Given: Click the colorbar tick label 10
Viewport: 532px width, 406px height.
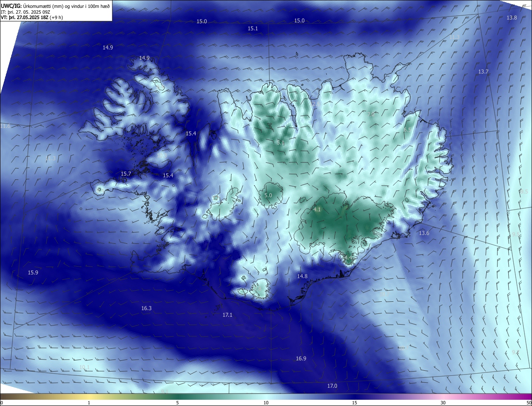Looking at the screenshot, I should pos(266,403).
